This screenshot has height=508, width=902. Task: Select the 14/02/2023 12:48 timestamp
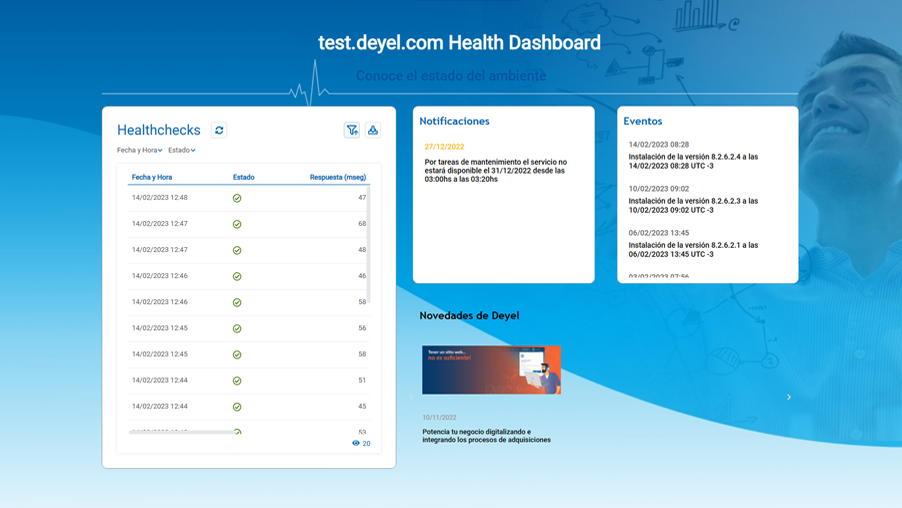pos(160,197)
